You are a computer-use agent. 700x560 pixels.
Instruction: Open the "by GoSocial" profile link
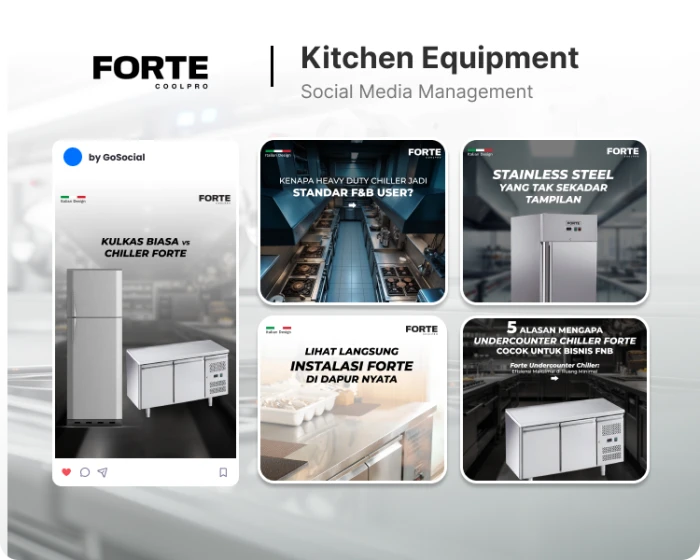(117, 157)
